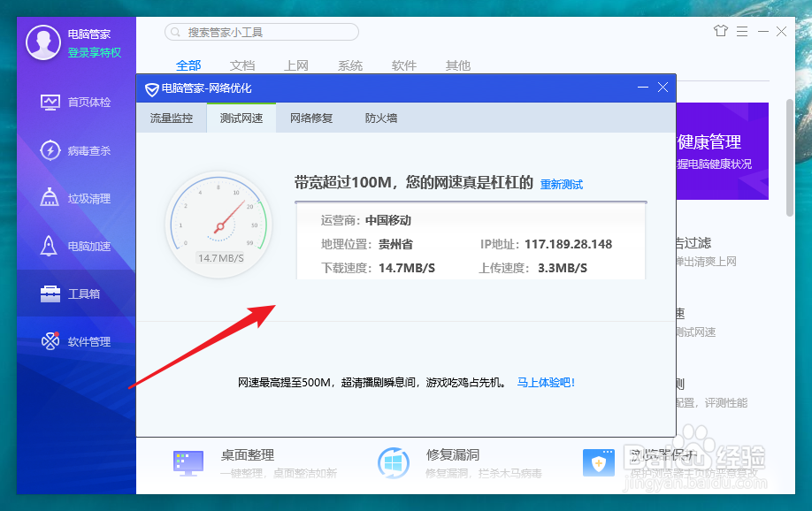Click the 搜索管家小工具 search field
This screenshot has height=511, width=812.
point(262,32)
